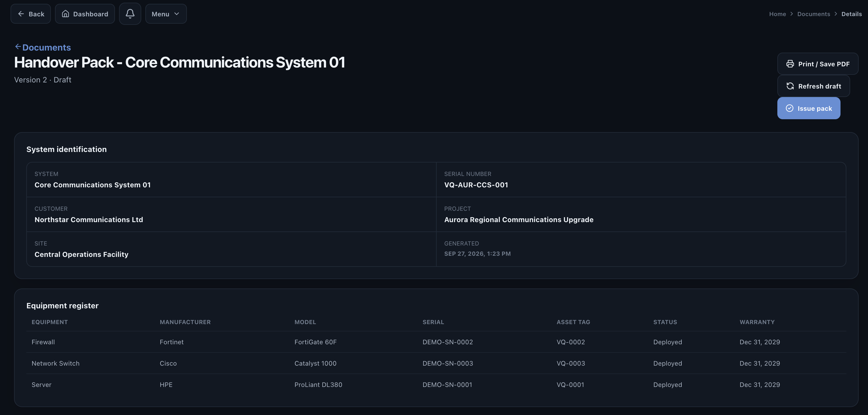Screen dimensions: 868x415
Task: Click the Handover Pack page title
Action: click(x=179, y=62)
